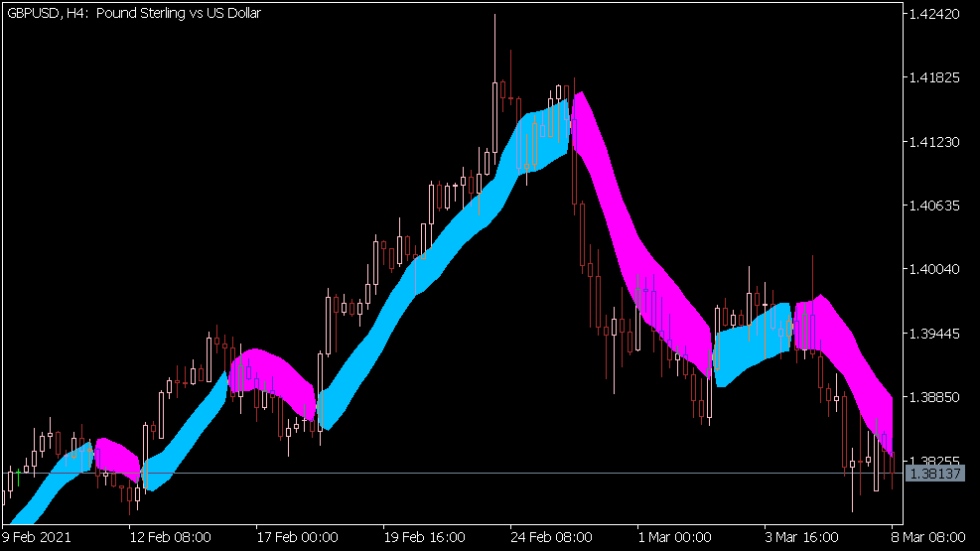The image size is (980, 551).
Task: Click the time axis label '24 Feb 08:00'
Action: click(x=551, y=537)
